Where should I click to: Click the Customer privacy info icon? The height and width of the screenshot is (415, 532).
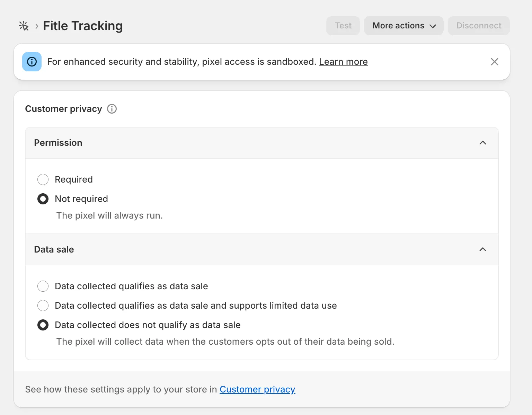pos(112,109)
